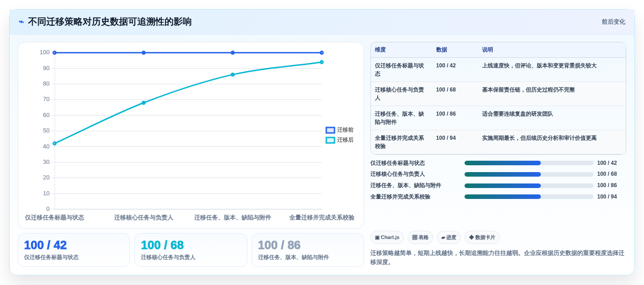Open the 100 / 86 data card

(308, 250)
